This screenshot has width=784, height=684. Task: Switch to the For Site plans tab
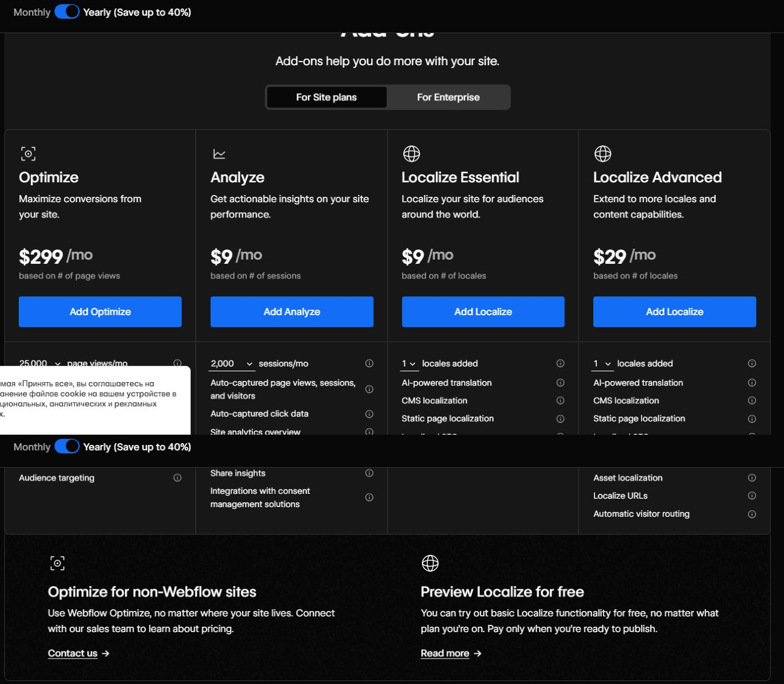tap(327, 97)
